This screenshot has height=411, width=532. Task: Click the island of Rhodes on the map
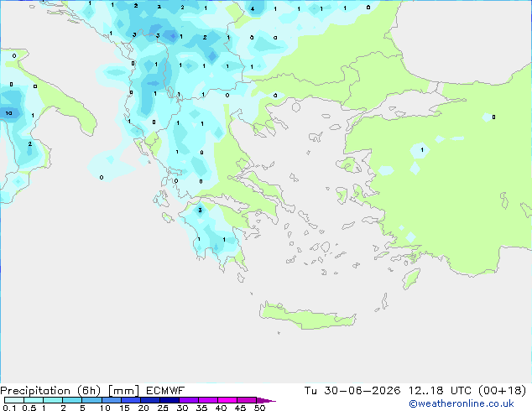411,278
